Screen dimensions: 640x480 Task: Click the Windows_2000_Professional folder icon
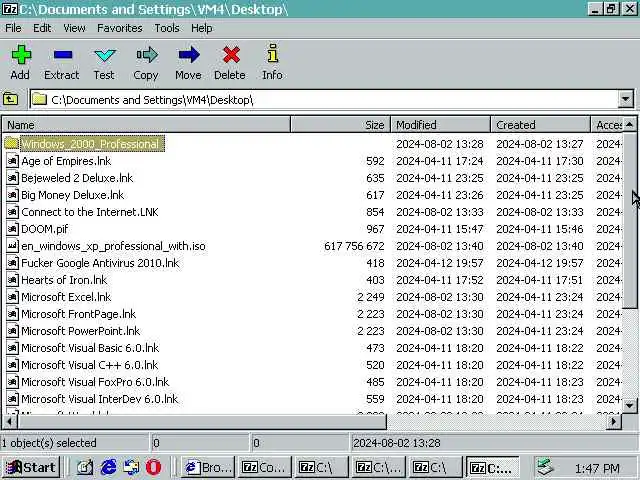[12, 144]
